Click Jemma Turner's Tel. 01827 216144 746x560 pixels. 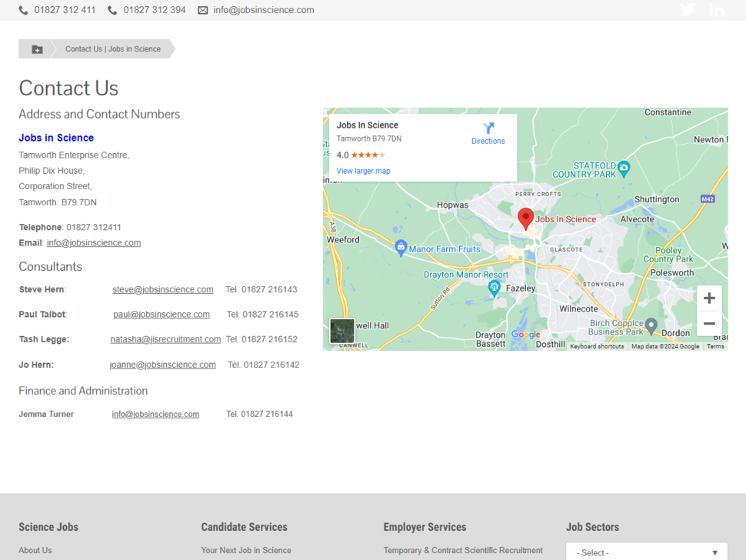[x=259, y=414]
